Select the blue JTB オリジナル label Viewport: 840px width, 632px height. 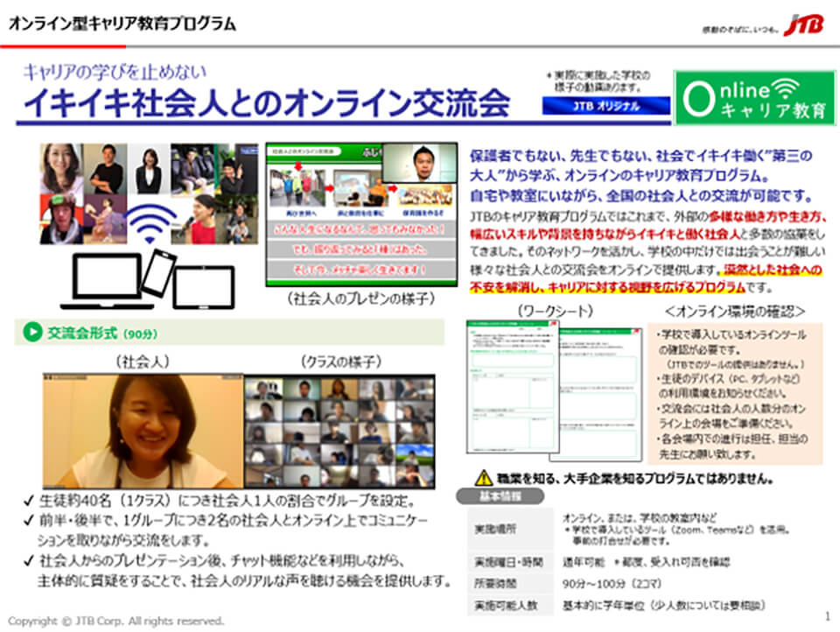pos(605,106)
